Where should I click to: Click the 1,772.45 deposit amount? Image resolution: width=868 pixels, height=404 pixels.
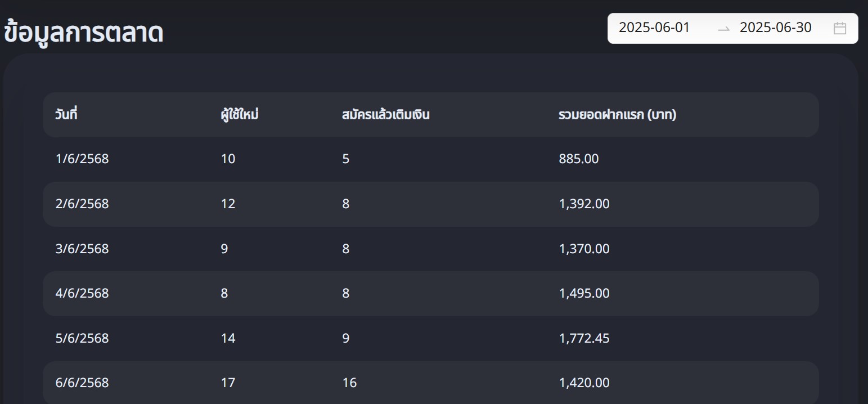tap(584, 338)
